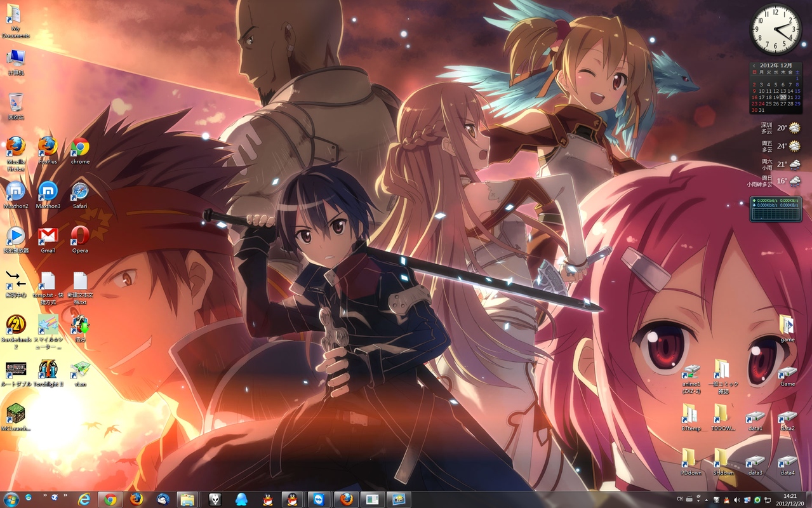Select the temp.txt shortcut file
This screenshot has width=812, height=508.
pyautogui.click(x=48, y=288)
